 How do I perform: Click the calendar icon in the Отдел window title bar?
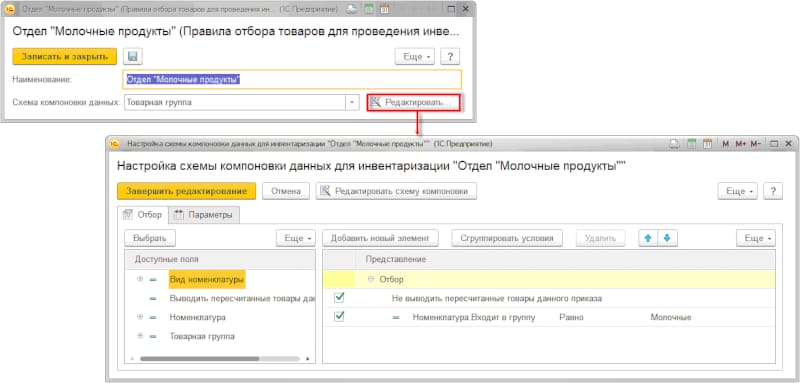(384, 9)
